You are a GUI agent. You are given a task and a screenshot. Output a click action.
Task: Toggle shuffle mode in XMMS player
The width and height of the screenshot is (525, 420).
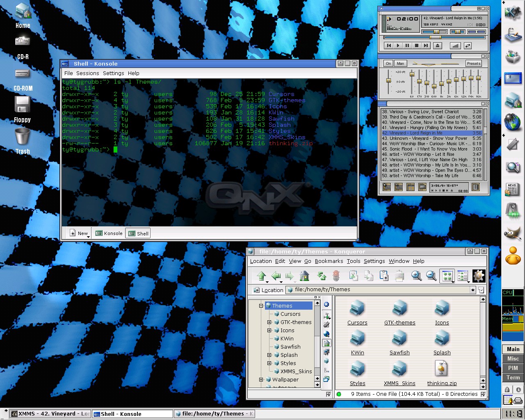[x=455, y=46]
